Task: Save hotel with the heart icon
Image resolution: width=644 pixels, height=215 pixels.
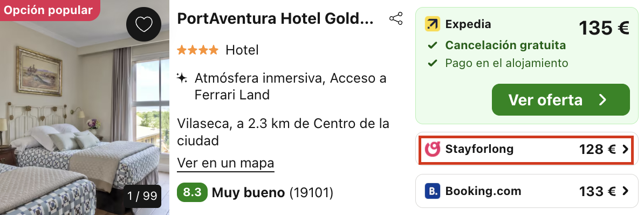Action: [144, 25]
